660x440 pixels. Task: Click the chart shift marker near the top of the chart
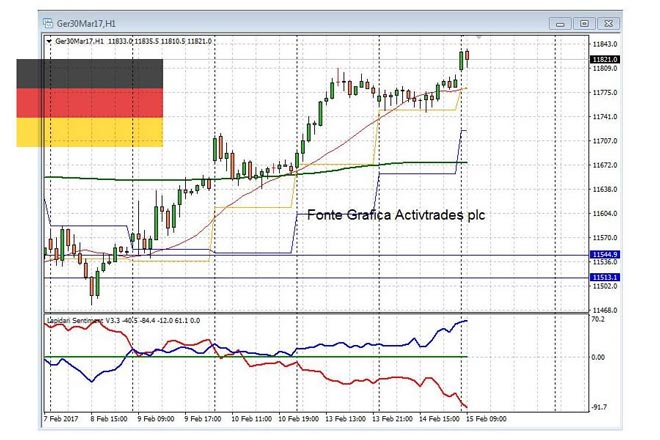[x=478, y=39]
